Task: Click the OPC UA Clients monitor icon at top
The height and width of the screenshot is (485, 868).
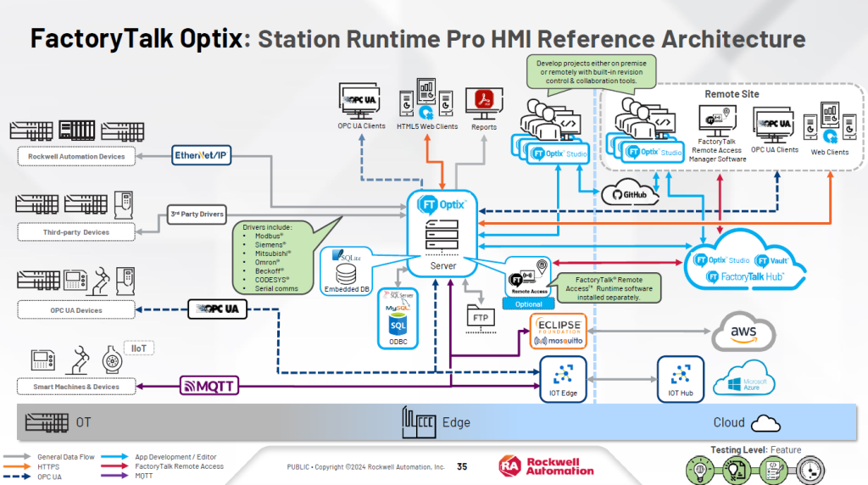Action: coord(359,101)
